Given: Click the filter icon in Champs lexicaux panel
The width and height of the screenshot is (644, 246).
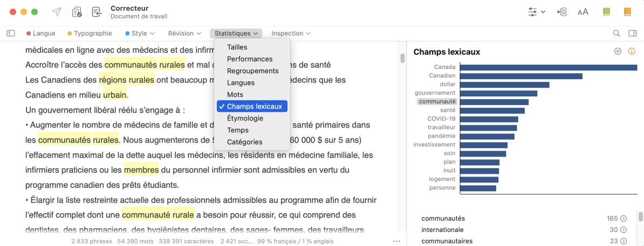Looking at the screenshot, I should click(x=618, y=52).
